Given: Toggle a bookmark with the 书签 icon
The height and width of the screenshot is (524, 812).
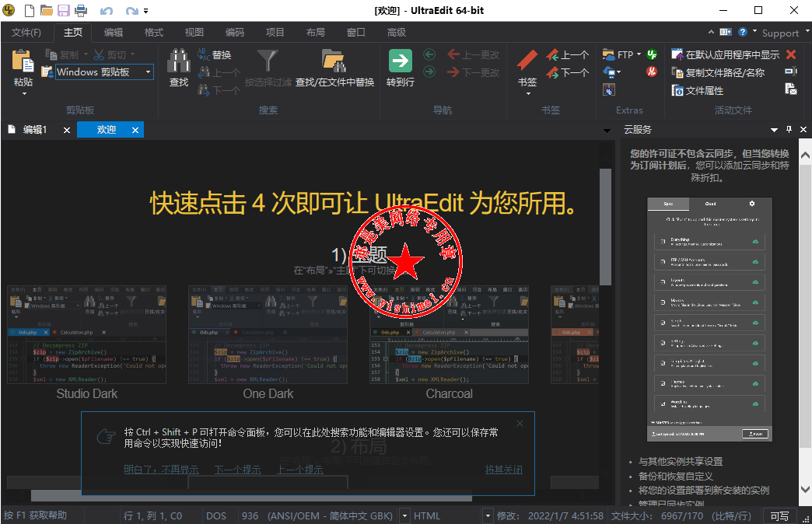Looking at the screenshot, I should (527, 61).
